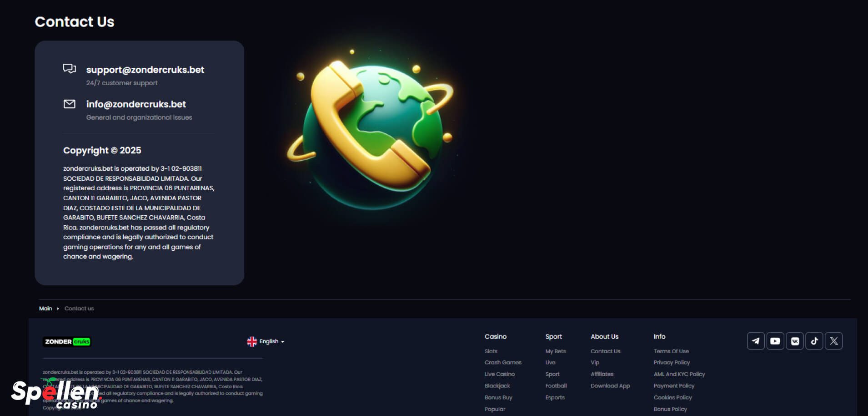The width and height of the screenshot is (868, 416).
Task: Go to Main in the breadcrumb
Action: pyautogui.click(x=45, y=309)
